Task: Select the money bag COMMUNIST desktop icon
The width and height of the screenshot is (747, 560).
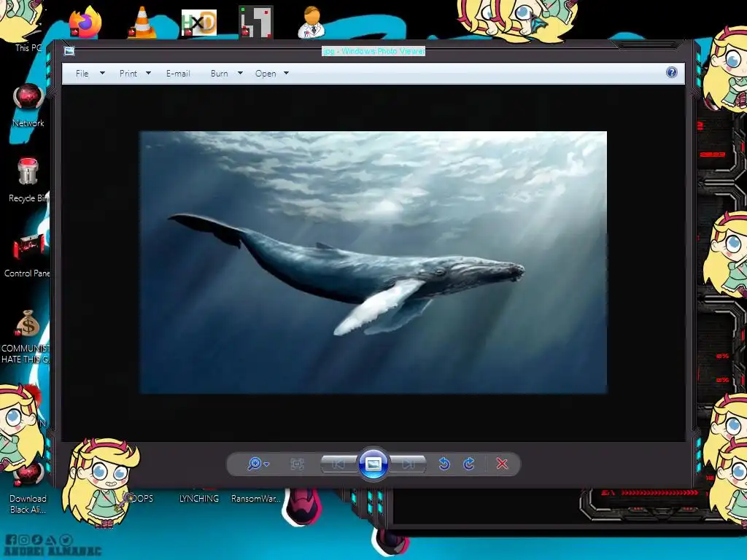Action: pyautogui.click(x=27, y=336)
